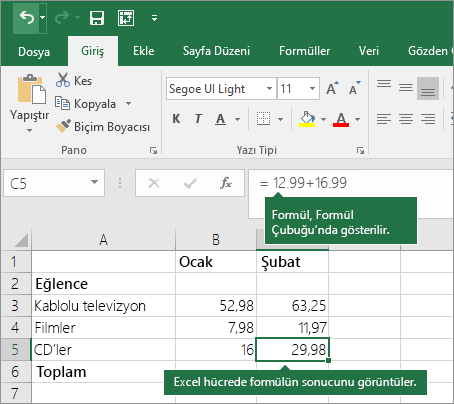Toggle Bold (K) formatting
Image resolution: width=454 pixels, height=404 pixels.
pyautogui.click(x=176, y=119)
